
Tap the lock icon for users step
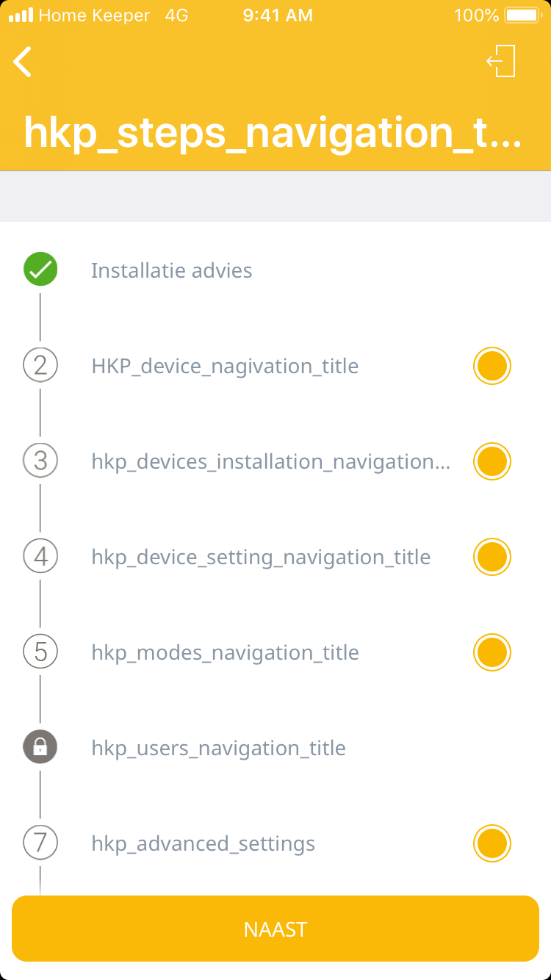click(40, 747)
